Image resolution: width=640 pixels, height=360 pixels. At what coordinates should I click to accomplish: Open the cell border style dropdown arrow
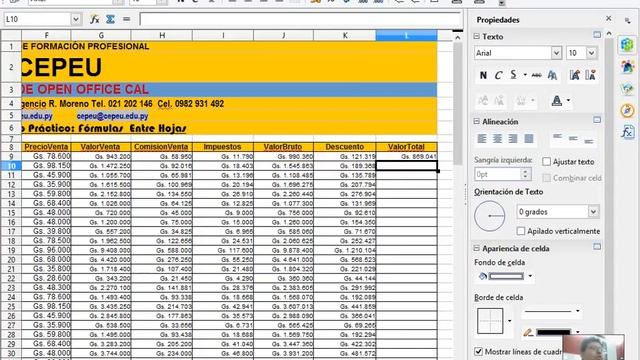[509, 321]
